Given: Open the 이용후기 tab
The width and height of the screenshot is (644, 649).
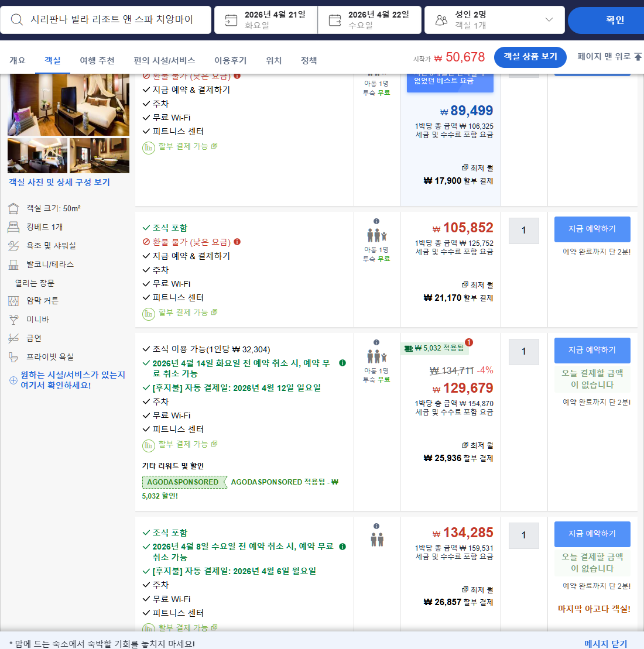Looking at the screenshot, I should tap(230, 60).
